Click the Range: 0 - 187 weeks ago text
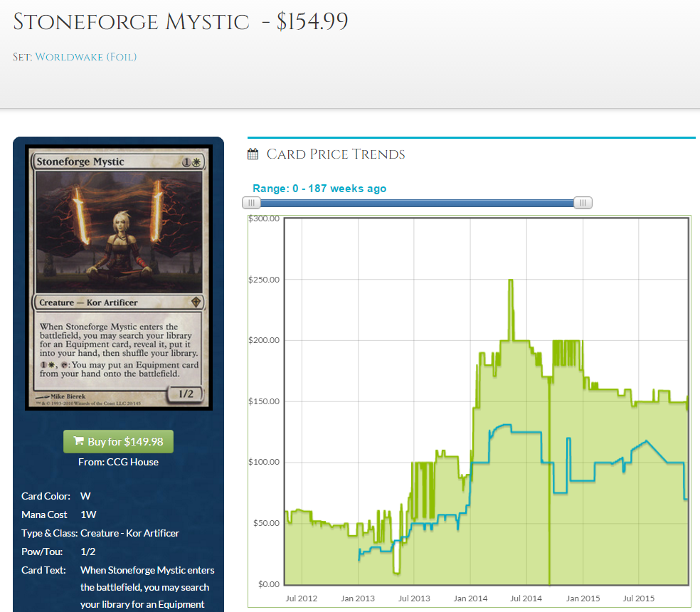Screen dimensions: 700x612 [x=319, y=189]
